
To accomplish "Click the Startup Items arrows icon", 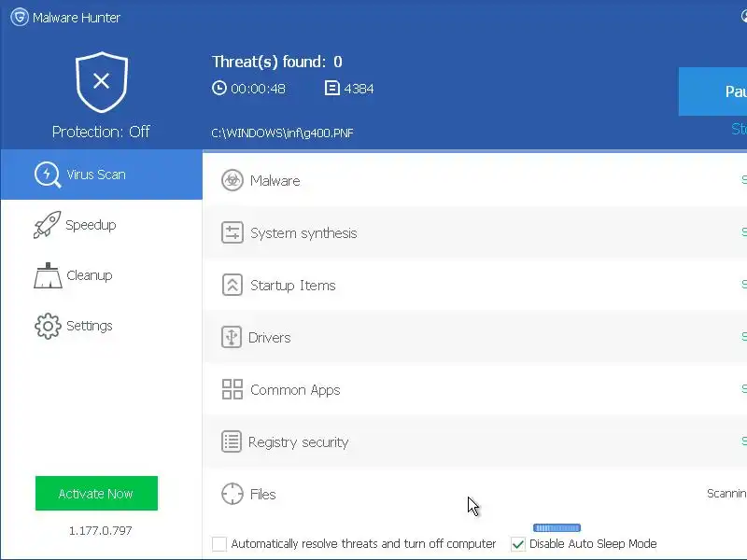I will 233,285.
